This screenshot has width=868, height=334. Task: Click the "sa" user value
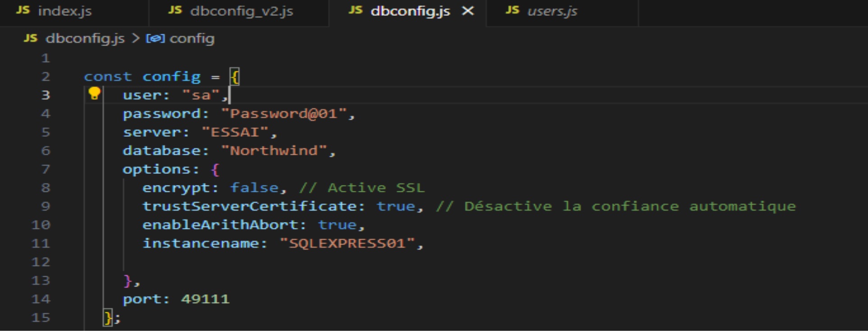point(201,95)
